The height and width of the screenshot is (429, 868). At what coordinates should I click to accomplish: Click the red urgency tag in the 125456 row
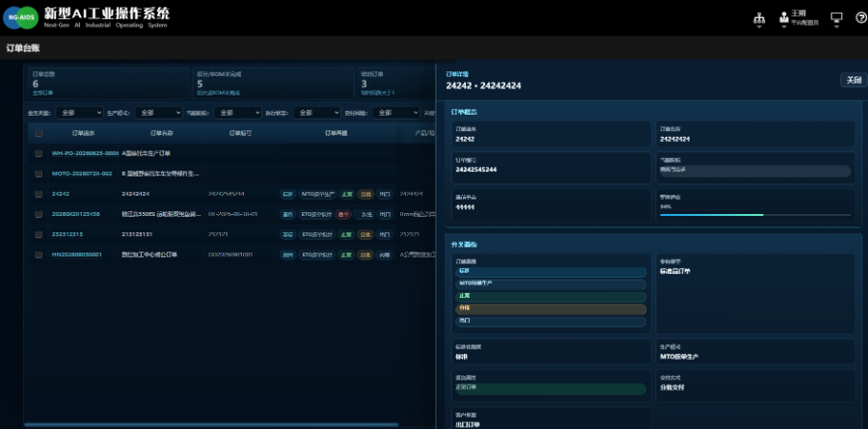coord(343,214)
